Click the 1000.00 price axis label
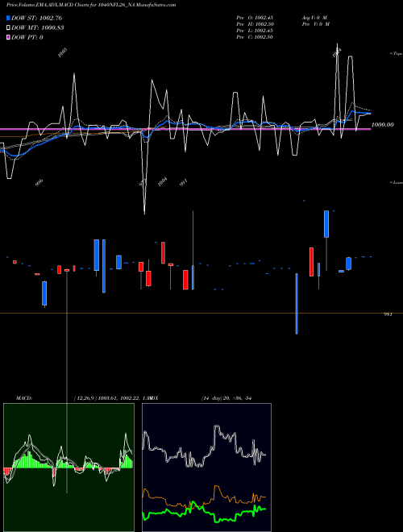The height and width of the screenshot is (532, 403). [x=383, y=124]
